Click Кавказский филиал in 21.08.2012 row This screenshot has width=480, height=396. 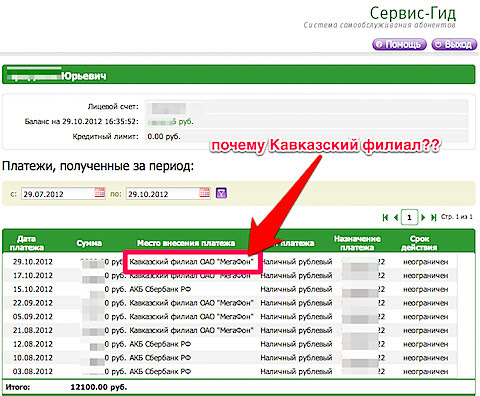point(191,330)
